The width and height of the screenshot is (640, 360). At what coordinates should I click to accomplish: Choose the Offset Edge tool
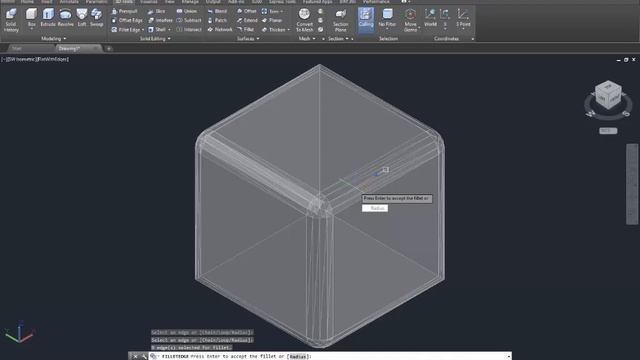click(x=127, y=20)
